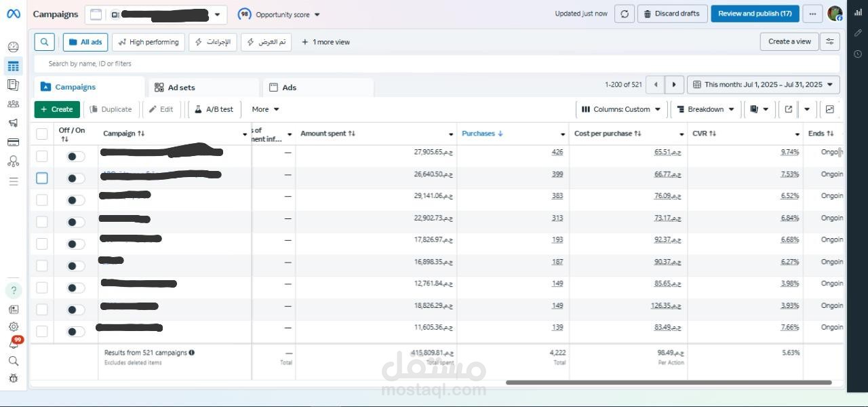868x407 pixels.
Task: Open the charts icon in right rail
Action: (x=858, y=13)
